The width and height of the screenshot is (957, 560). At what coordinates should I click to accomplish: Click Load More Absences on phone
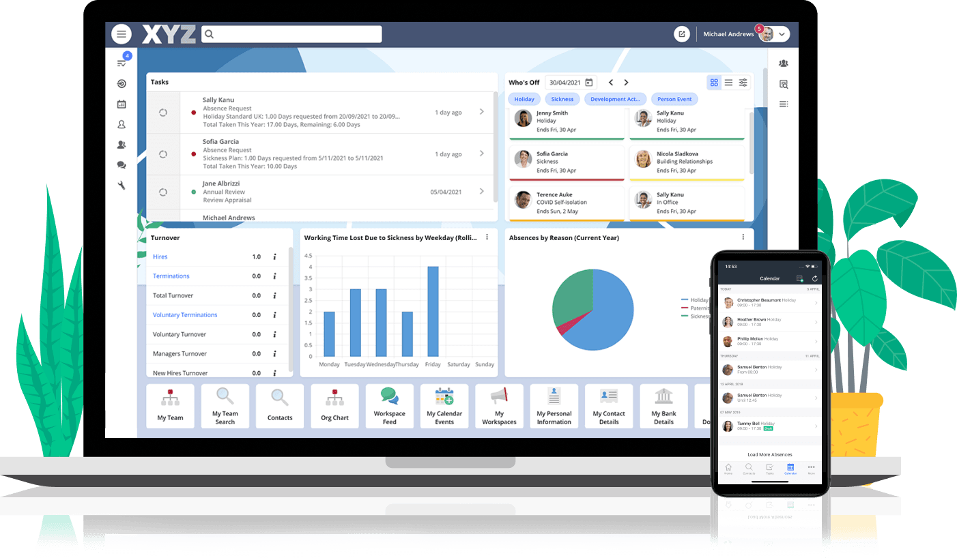click(770, 454)
